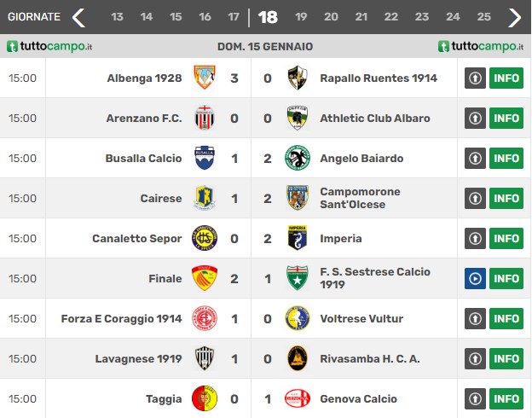Screen dimensions: 532x418
Task: Open the video icon for Finale match
Action: (475, 279)
